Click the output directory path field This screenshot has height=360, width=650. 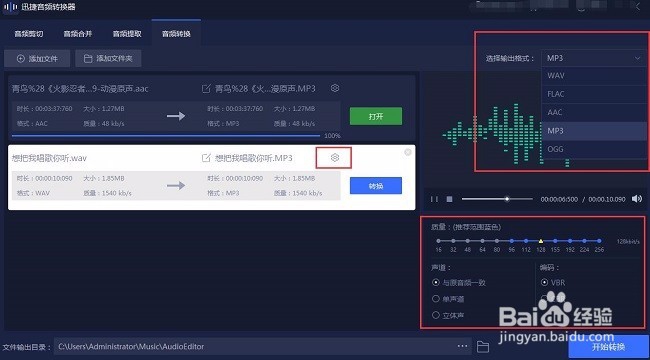tap(262, 346)
